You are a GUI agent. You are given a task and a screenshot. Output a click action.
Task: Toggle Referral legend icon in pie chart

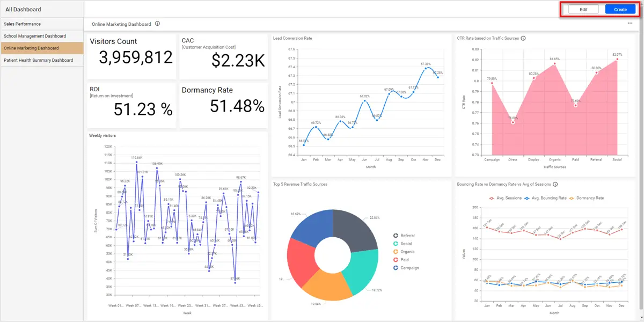pyautogui.click(x=396, y=235)
